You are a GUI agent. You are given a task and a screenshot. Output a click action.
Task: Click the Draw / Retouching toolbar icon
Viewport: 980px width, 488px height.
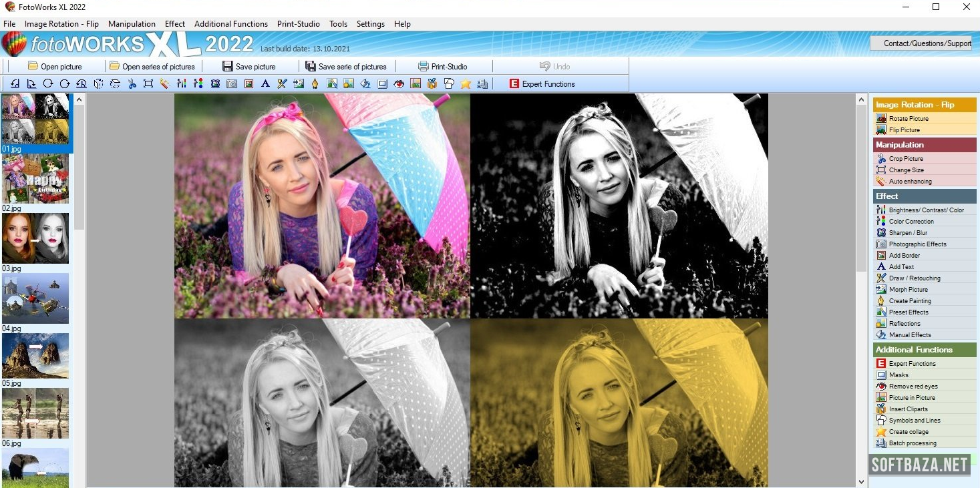[282, 84]
